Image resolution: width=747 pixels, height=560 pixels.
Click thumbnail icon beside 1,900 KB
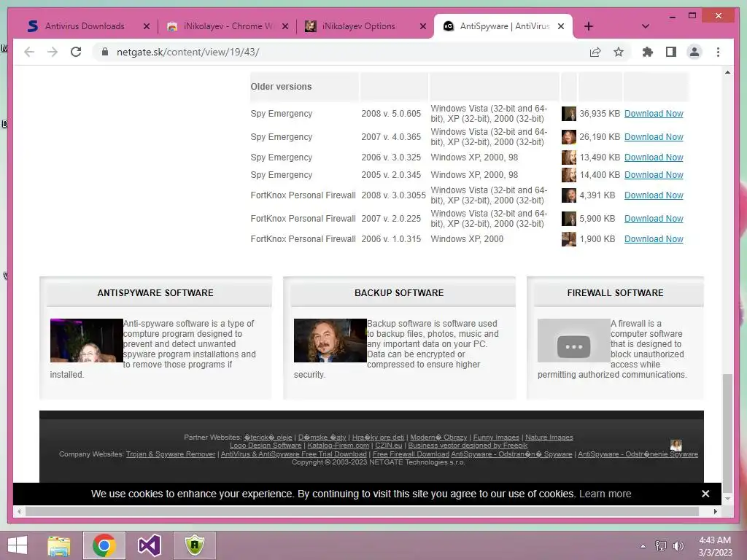click(569, 239)
